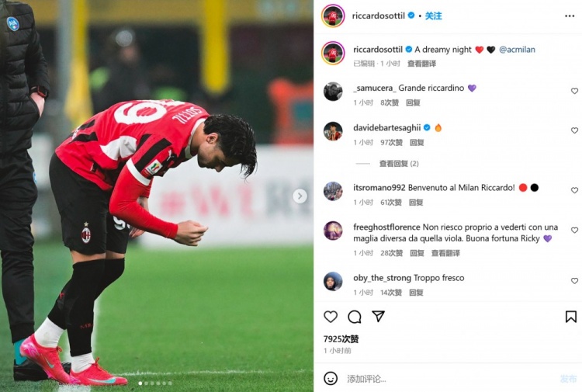
Task: Open riccardosottil profile avatar in header
Action: tap(333, 16)
